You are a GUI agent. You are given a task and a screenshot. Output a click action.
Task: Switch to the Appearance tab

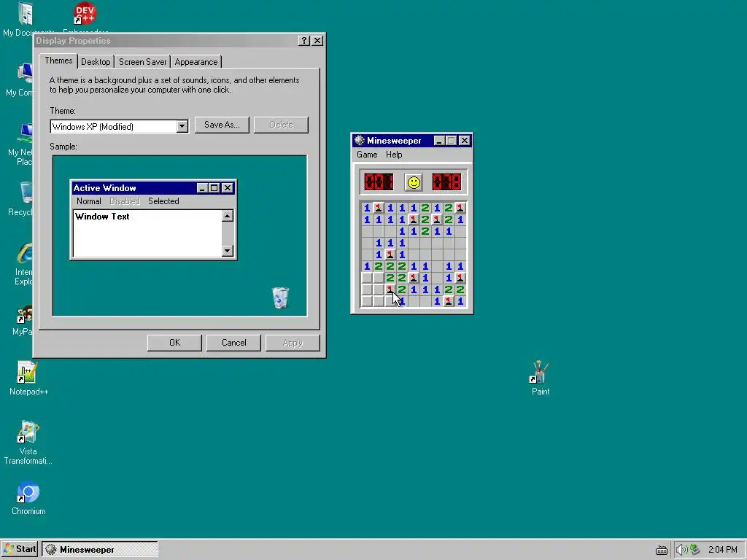pyautogui.click(x=196, y=62)
